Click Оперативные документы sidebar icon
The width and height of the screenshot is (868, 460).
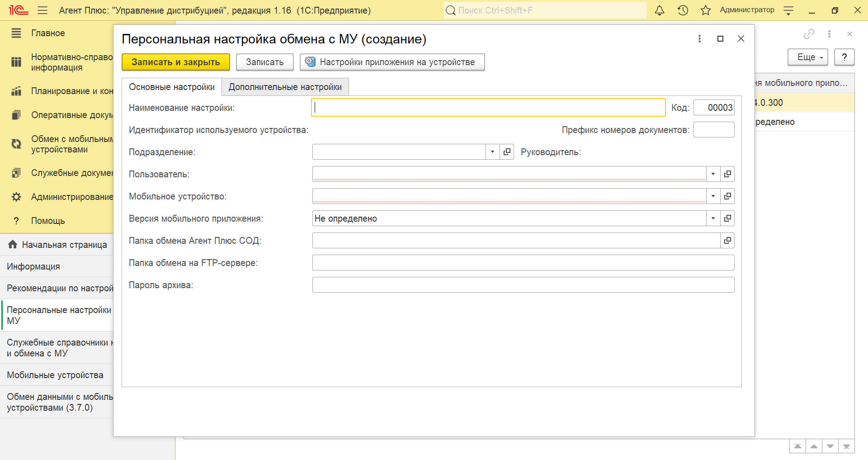click(x=16, y=115)
